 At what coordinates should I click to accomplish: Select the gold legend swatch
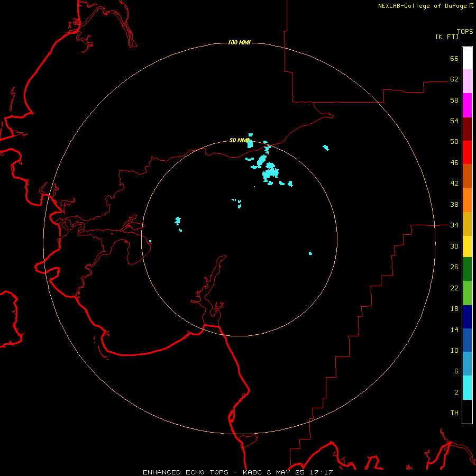[x=467, y=224]
